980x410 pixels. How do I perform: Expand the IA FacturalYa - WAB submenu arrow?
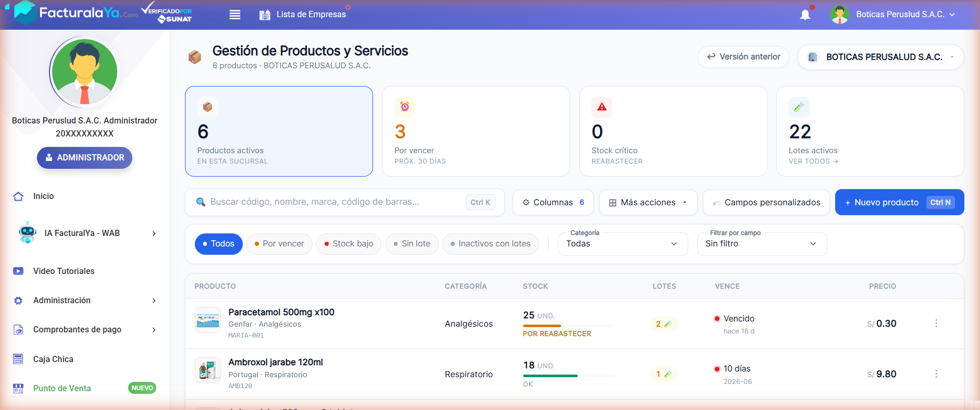pyautogui.click(x=154, y=233)
